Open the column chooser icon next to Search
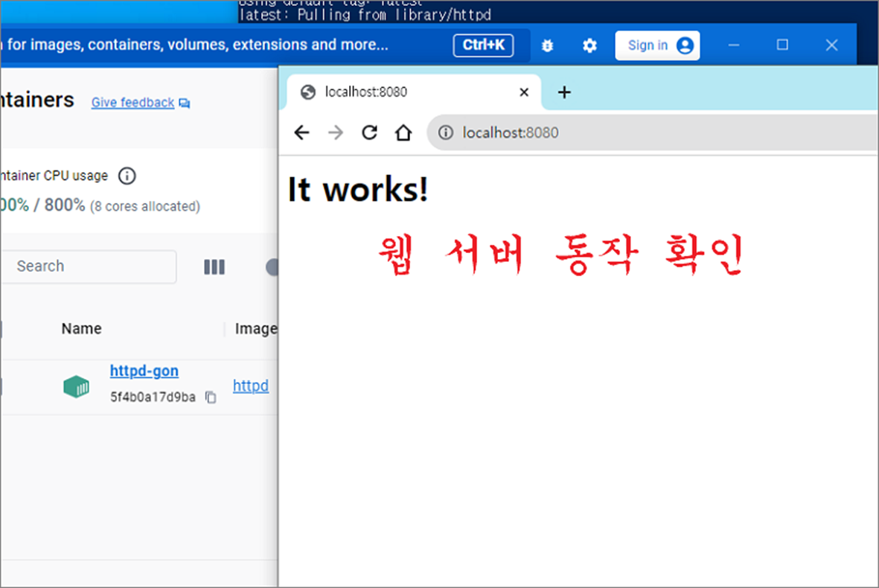The height and width of the screenshot is (588, 879). click(x=214, y=266)
